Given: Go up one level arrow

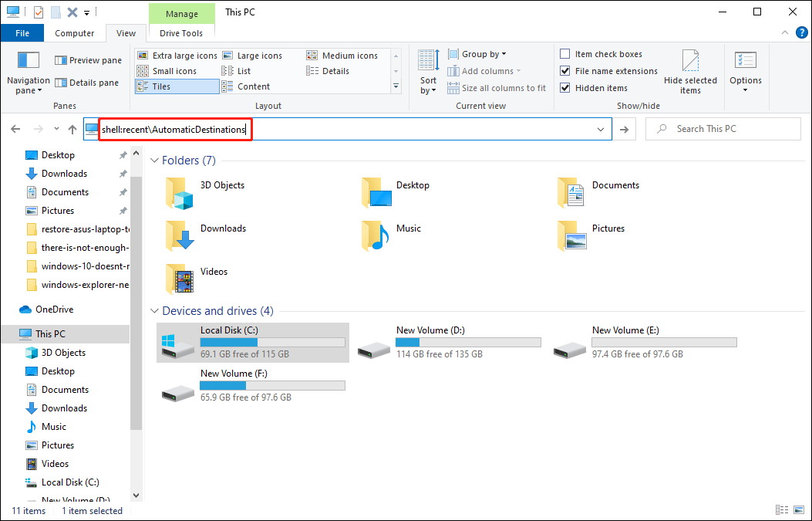Looking at the screenshot, I should tap(72, 129).
